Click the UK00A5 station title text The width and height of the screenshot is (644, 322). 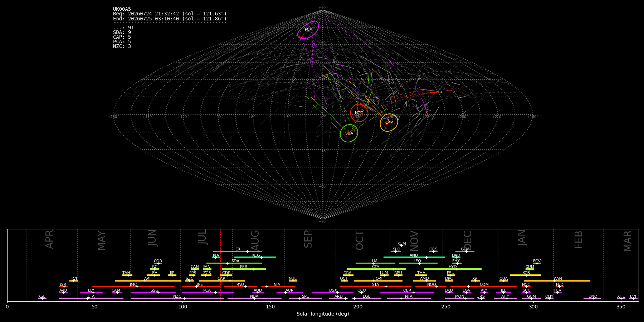122,9
